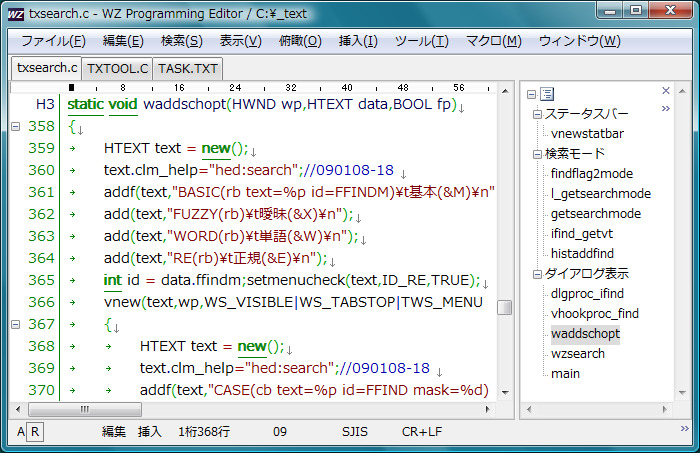Collapse the code fold at line 367
Viewport: 700px width, 453px height.
point(15,324)
